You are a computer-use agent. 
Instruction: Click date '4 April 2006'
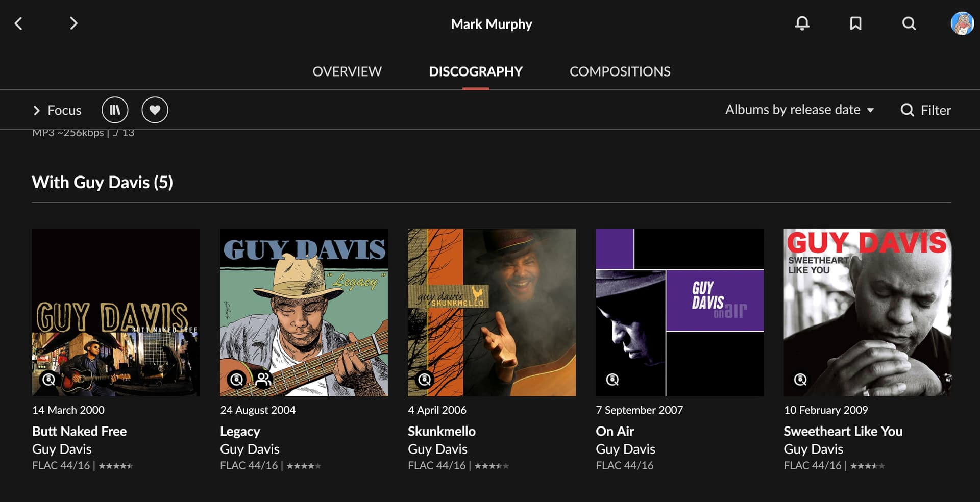click(x=437, y=410)
